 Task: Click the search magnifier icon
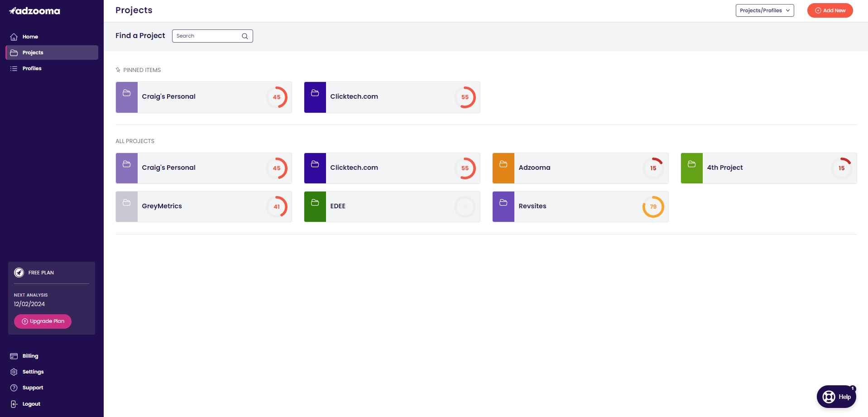point(245,36)
